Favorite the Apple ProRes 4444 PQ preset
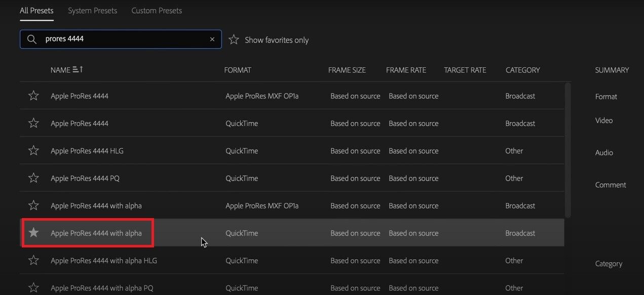The image size is (644, 295). [33, 178]
